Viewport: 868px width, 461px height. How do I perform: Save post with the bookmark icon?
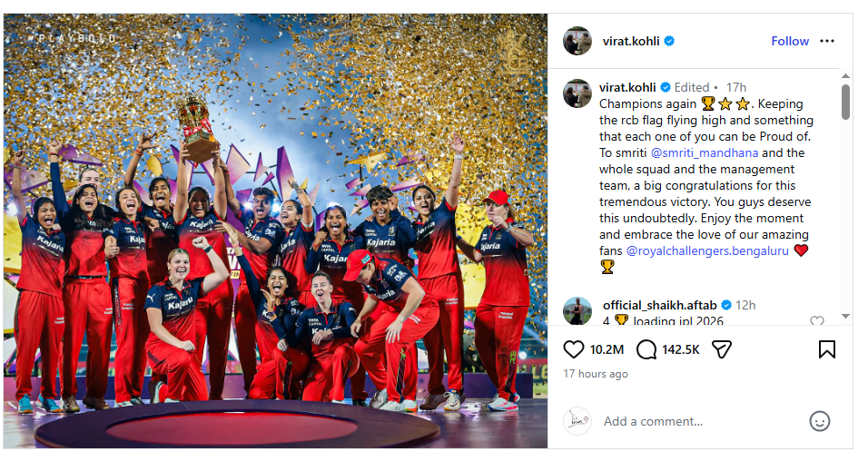tap(826, 349)
